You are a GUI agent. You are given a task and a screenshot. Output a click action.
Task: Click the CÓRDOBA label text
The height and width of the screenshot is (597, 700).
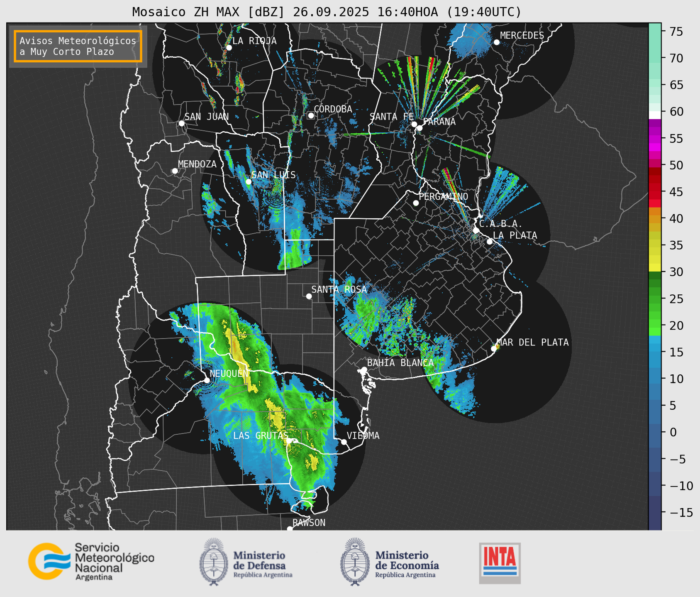point(333,109)
